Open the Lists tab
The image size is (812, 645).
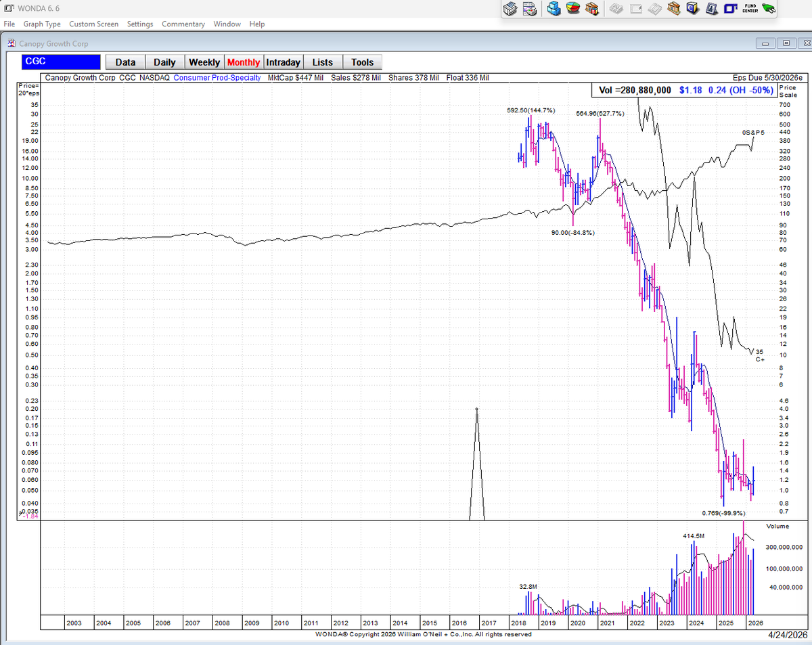[x=323, y=62]
